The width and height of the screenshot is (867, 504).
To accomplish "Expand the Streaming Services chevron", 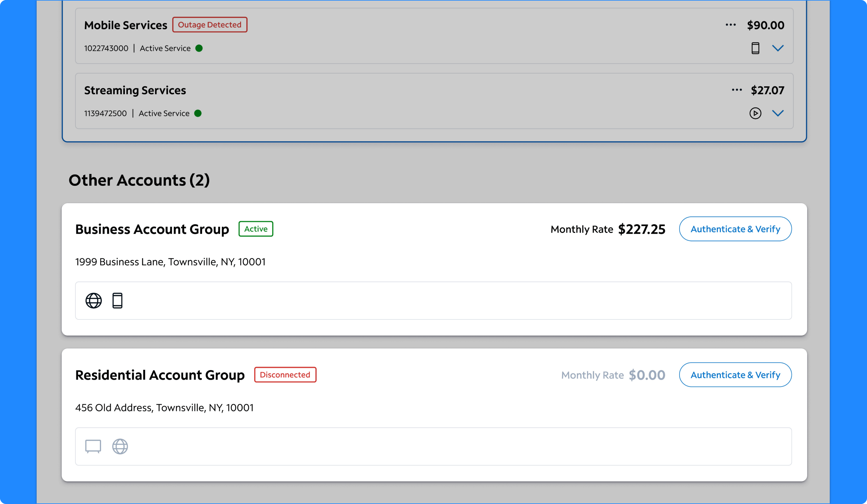I will click(x=778, y=113).
